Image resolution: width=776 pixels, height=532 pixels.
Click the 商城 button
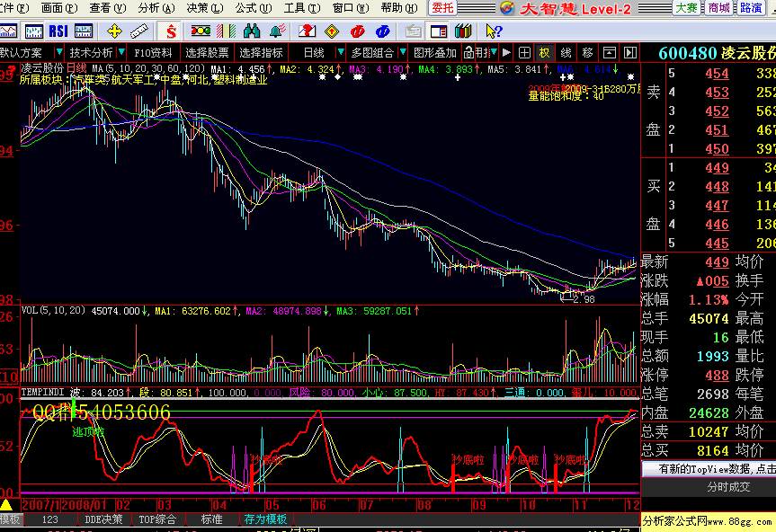(x=718, y=8)
